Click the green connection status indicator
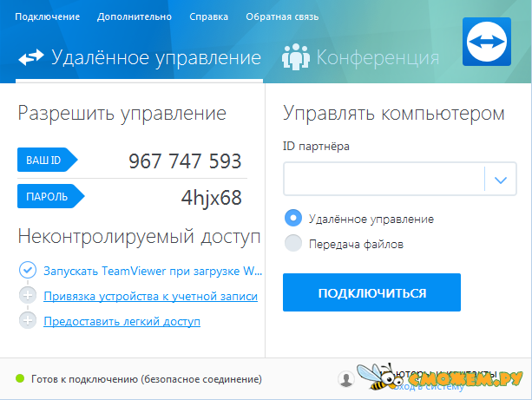Viewport: 532px width, 400px height. tap(20, 378)
